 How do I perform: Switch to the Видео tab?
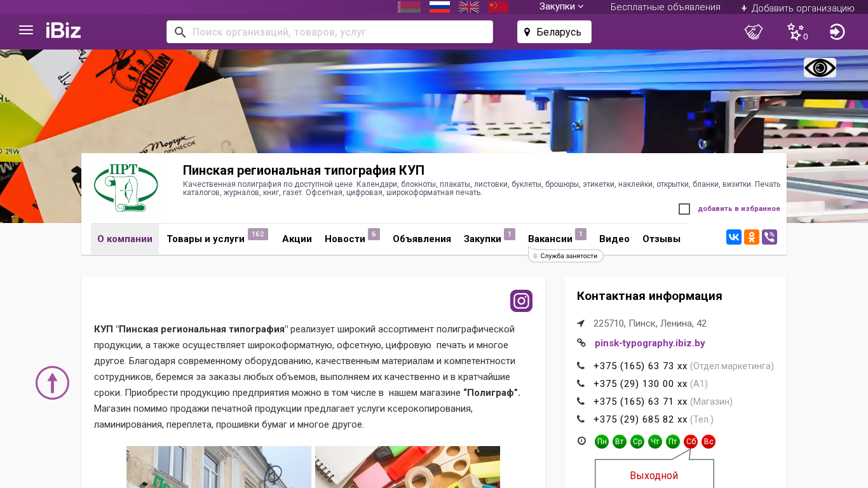614,239
